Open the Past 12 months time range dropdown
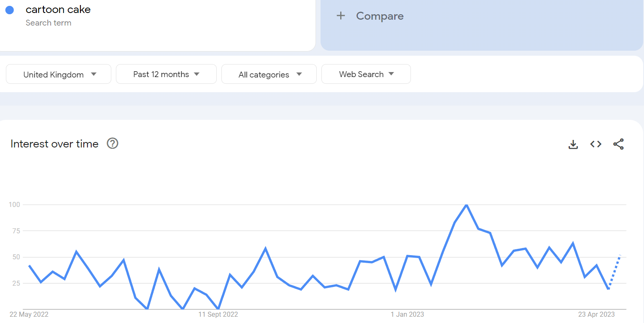 coord(166,74)
